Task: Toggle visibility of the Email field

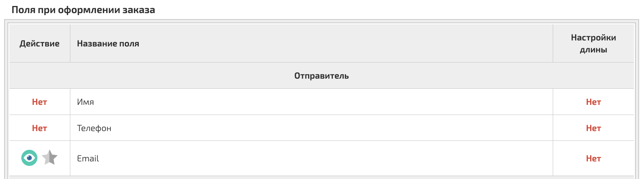Action: click(x=29, y=158)
